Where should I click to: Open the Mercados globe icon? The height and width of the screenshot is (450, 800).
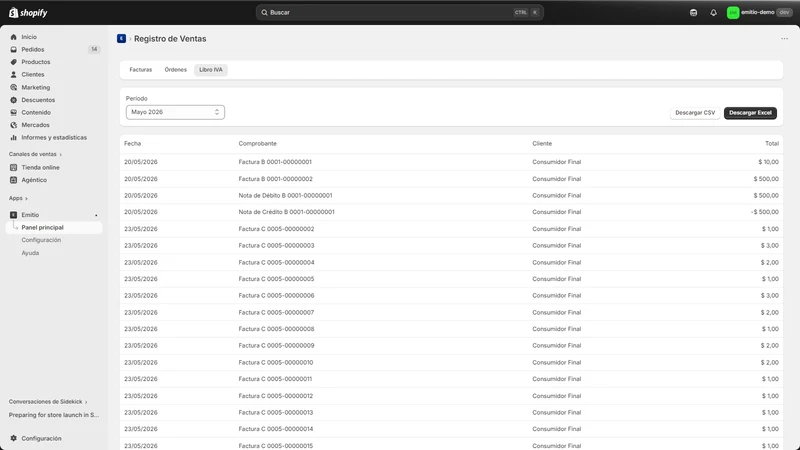[14, 125]
